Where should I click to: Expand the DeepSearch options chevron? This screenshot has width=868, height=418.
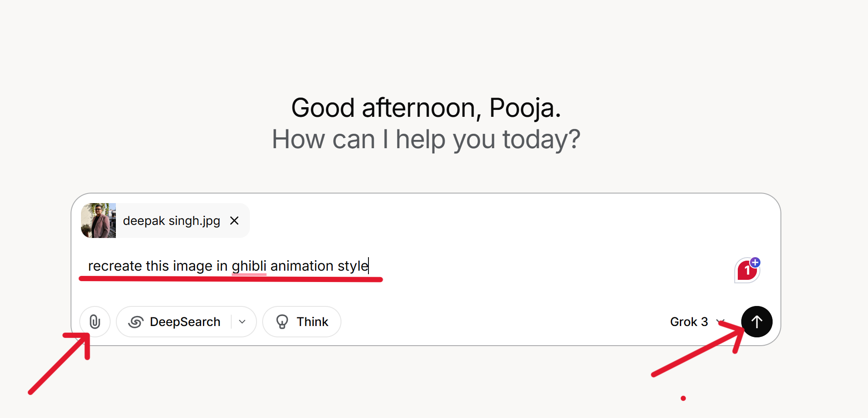243,322
